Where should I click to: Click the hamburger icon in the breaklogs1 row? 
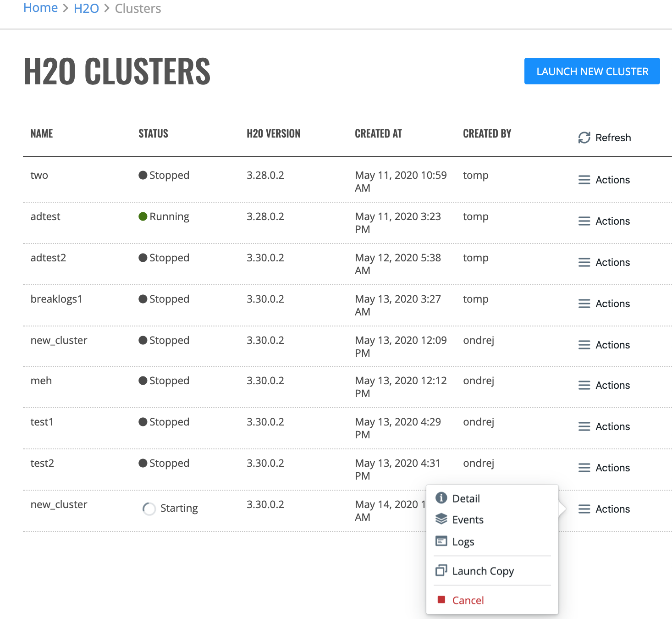(x=584, y=304)
